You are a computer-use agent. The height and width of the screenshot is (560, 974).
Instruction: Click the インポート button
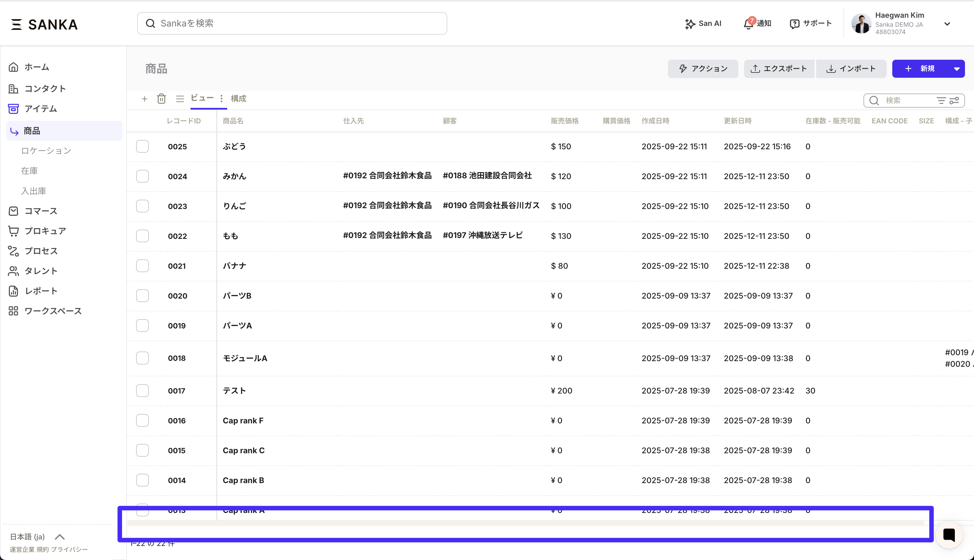(851, 69)
